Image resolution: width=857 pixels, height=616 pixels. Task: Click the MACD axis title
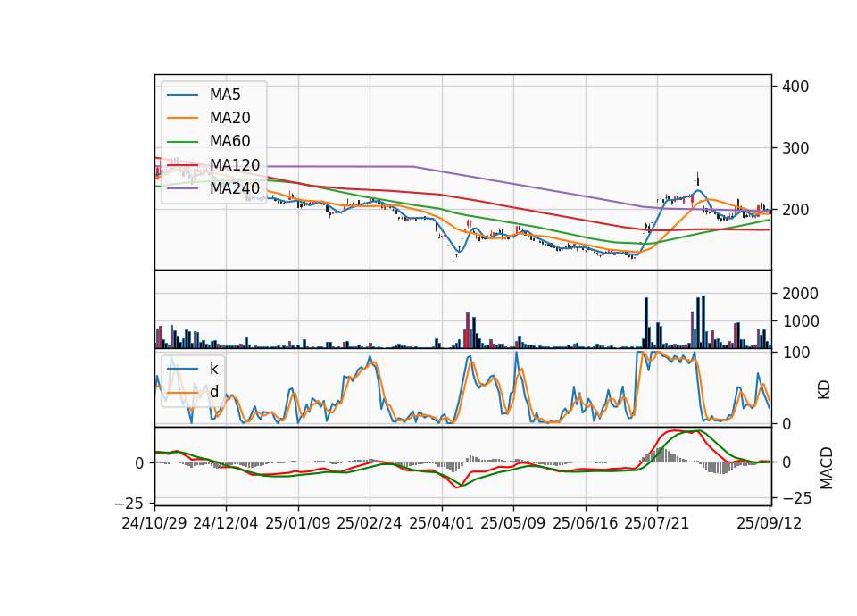point(827,469)
